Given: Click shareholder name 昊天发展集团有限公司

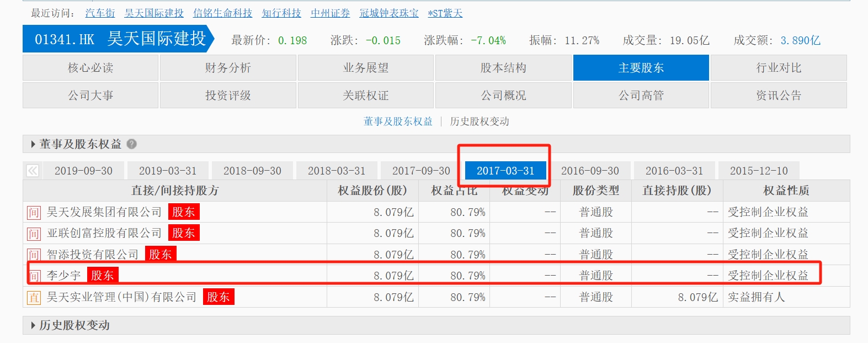Looking at the screenshot, I should tap(104, 212).
